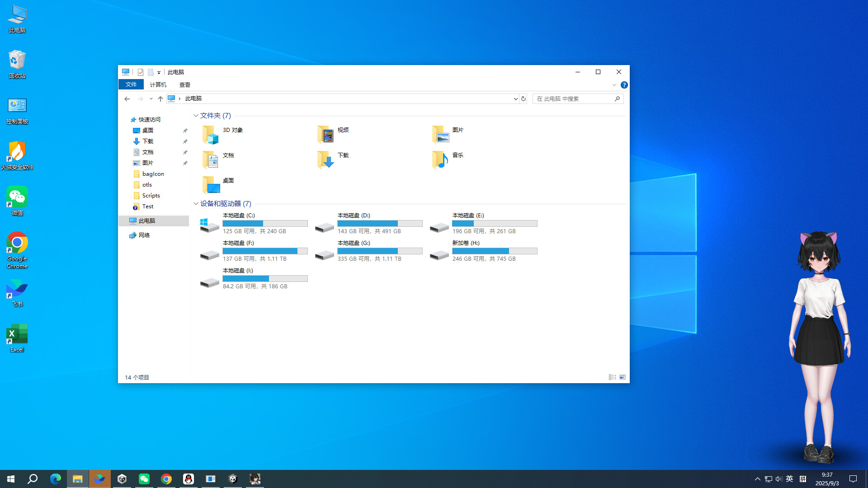Click inside the 此电脑 search box
868x488 pixels.
click(x=574, y=99)
